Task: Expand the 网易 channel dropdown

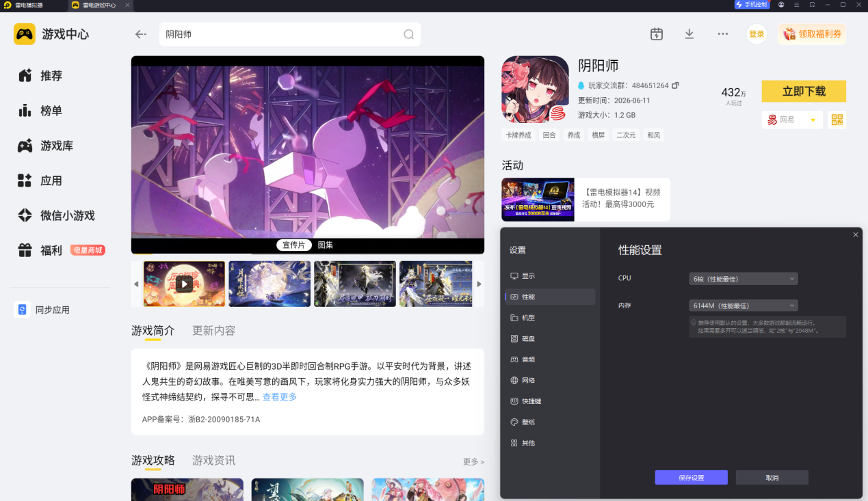Action: pos(792,120)
